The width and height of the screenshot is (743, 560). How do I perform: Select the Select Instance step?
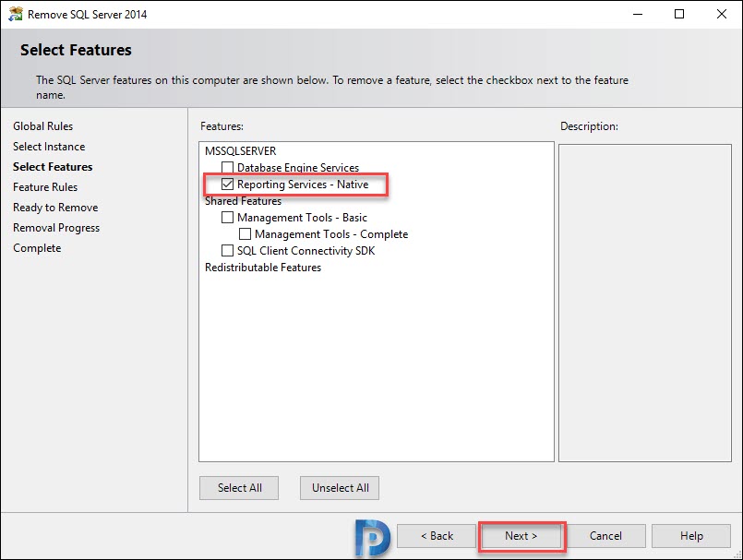click(49, 147)
